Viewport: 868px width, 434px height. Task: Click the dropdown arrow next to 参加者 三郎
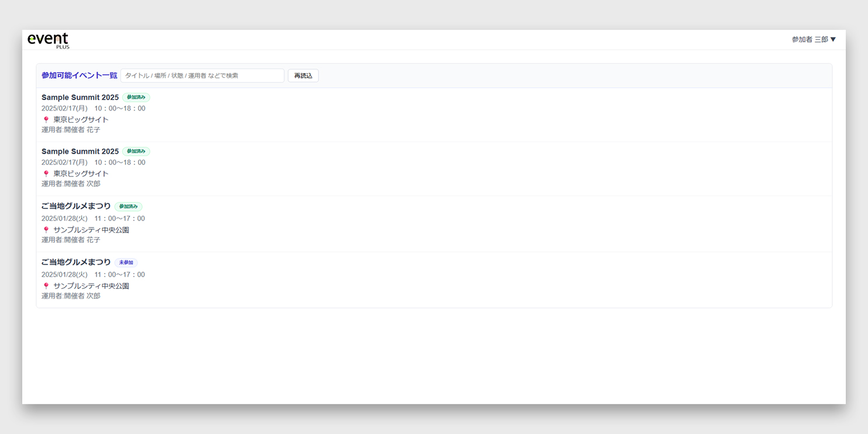pos(834,40)
